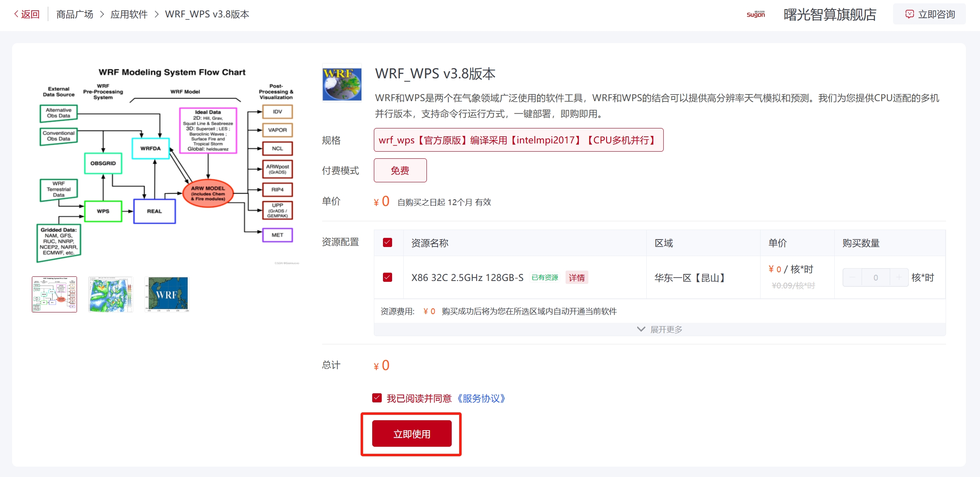Select the flow chart thumbnail

point(54,294)
